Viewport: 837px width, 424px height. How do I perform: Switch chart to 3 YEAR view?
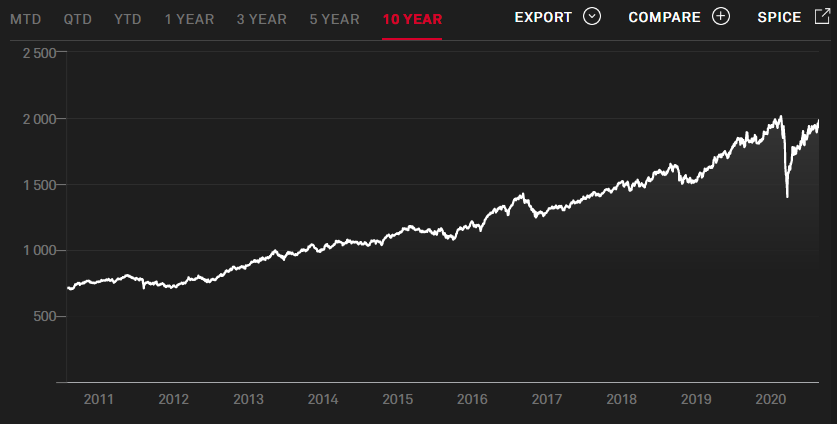point(261,18)
